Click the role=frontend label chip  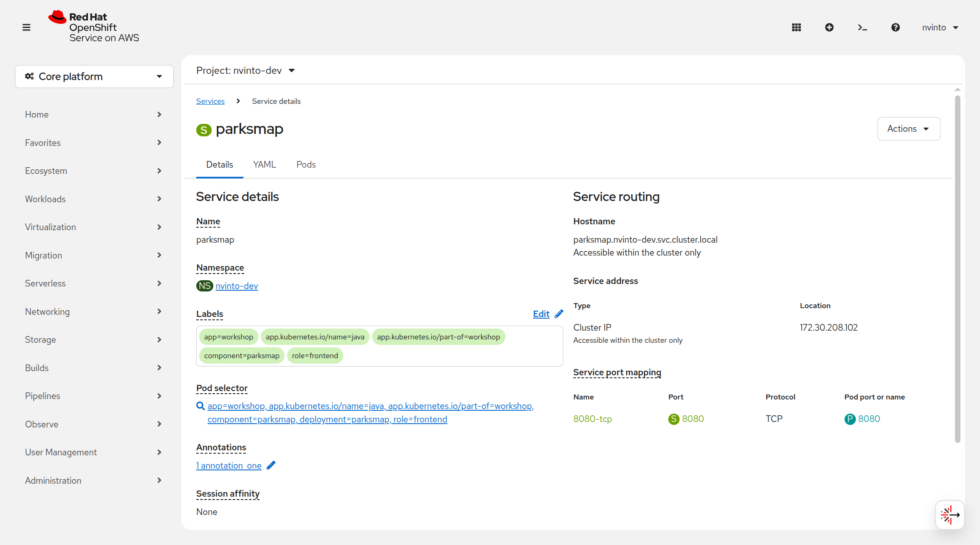pos(315,356)
